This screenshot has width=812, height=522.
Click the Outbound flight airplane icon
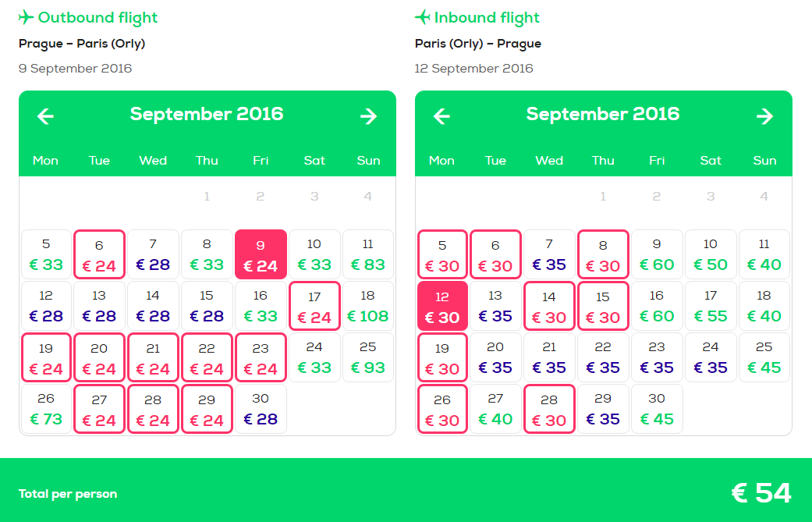click(x=26, y=18)
